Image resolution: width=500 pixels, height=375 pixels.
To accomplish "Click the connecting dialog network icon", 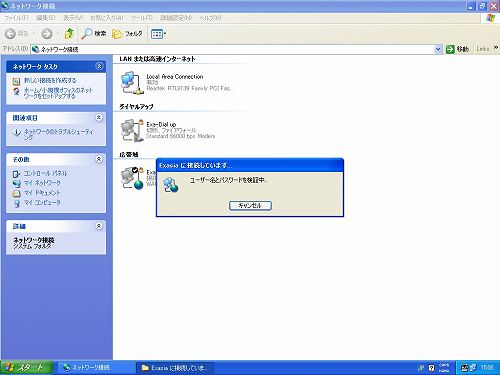I will [171, 185].
